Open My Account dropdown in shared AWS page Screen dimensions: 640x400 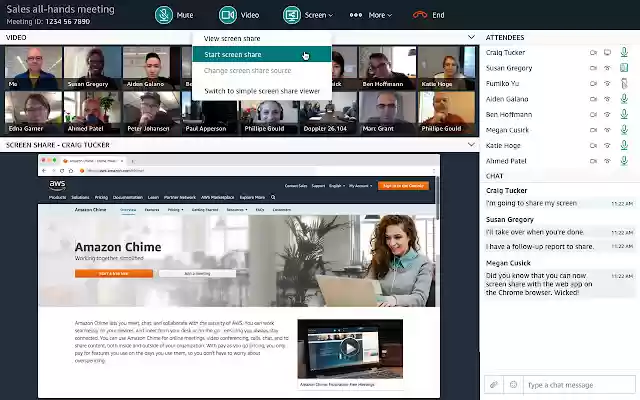click(x=360, y=186)
